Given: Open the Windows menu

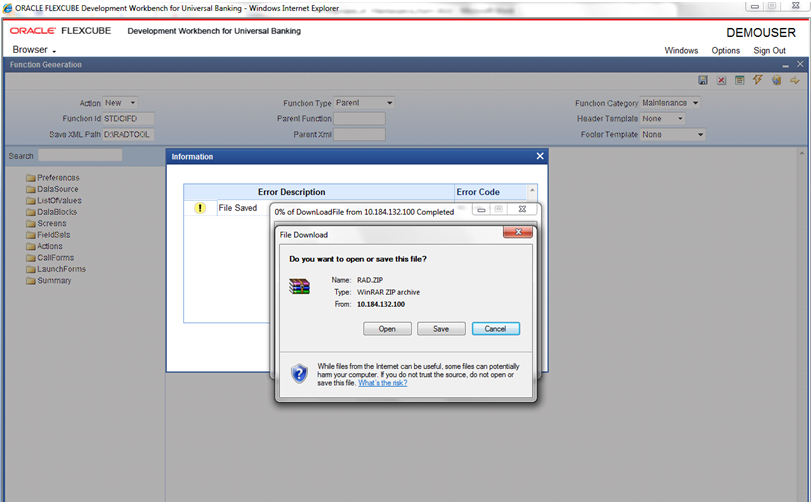Looking at the screenshot, I should click(681, 50).
